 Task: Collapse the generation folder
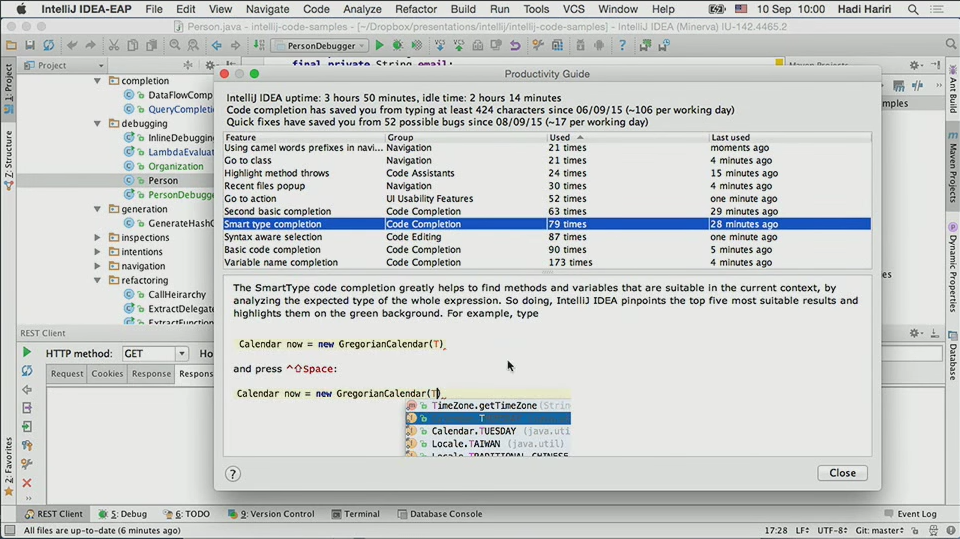coord(97,209)
